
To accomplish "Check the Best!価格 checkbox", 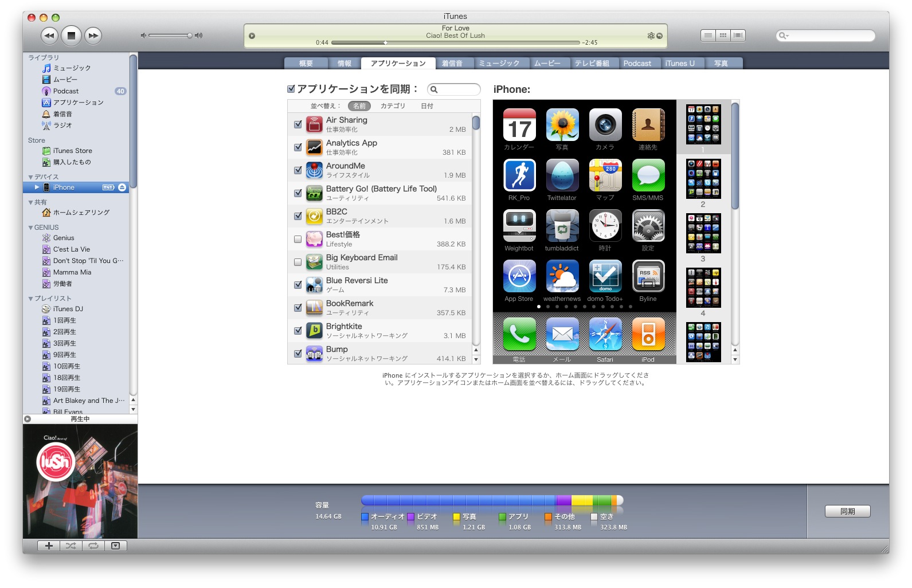I will [x=298, y=239].
